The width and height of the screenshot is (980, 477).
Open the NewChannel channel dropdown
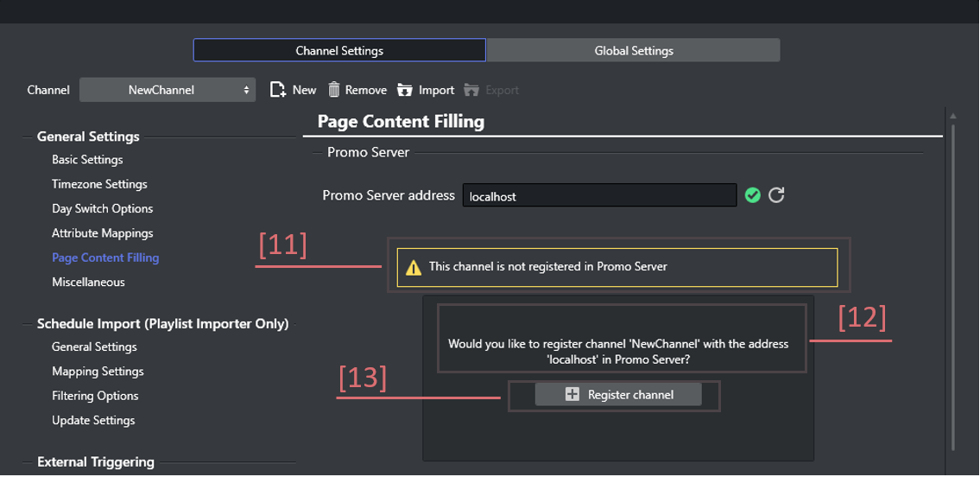coord(168,90)
